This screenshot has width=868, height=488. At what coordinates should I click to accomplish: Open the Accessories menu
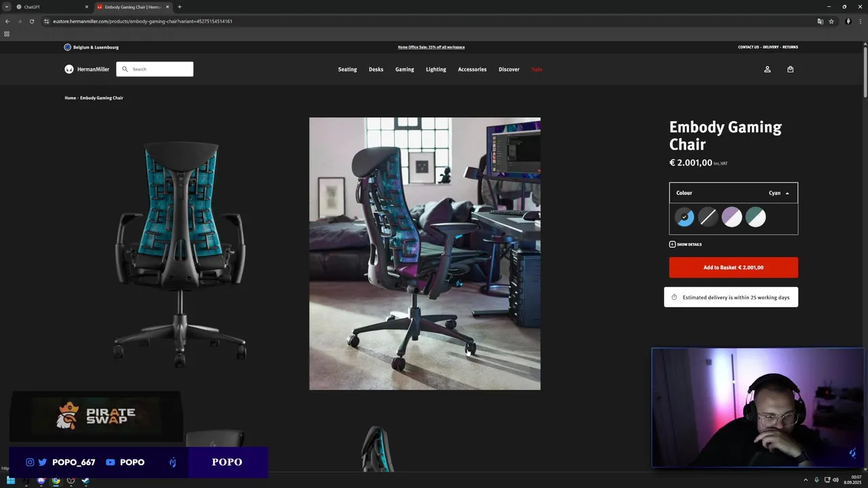point(472,69)
